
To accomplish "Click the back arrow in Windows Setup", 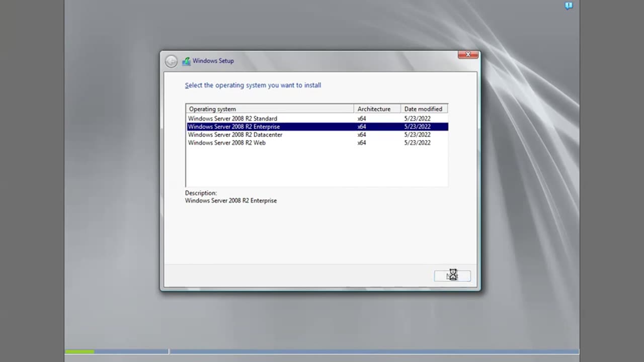I will pyautogui.click(x=171, y=61).
